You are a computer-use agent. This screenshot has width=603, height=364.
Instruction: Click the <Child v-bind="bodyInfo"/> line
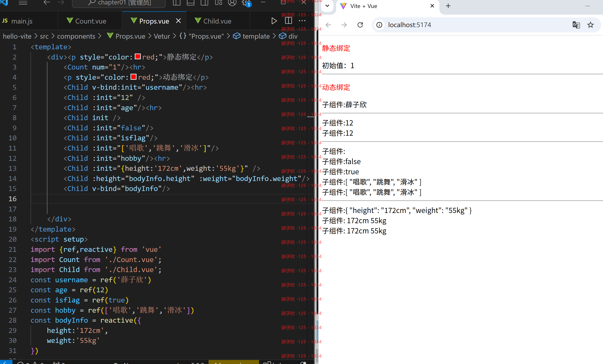click(117, 189)
